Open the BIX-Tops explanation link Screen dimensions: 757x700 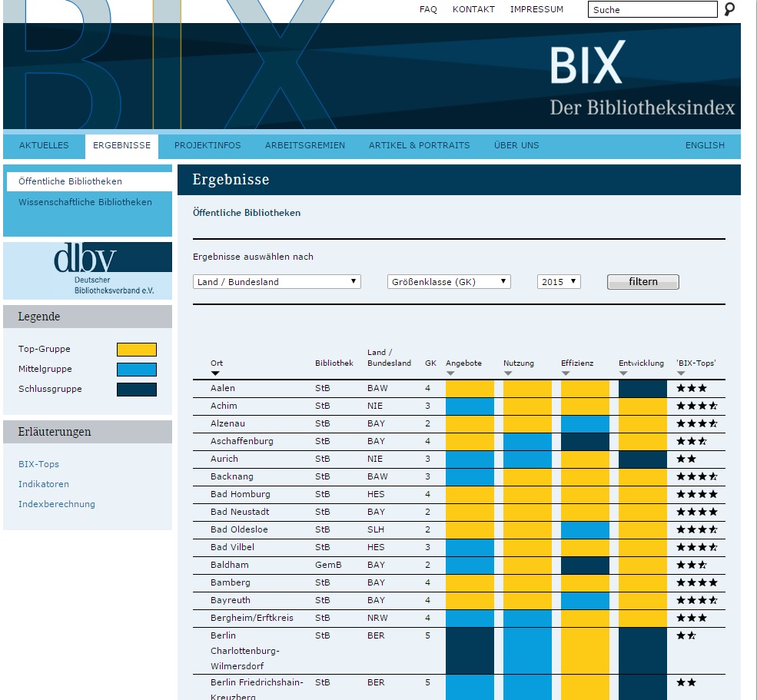coord(38,464)
